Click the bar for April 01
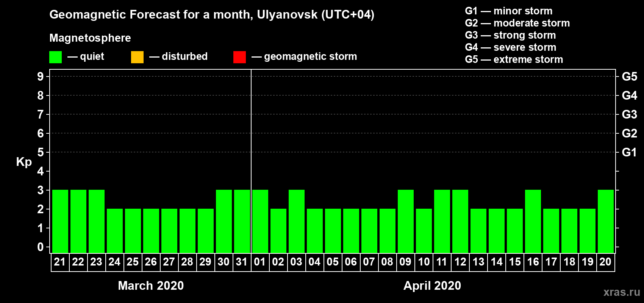Image resolution: width=644 pixels, height=303 pixels. tap(260, 221)
